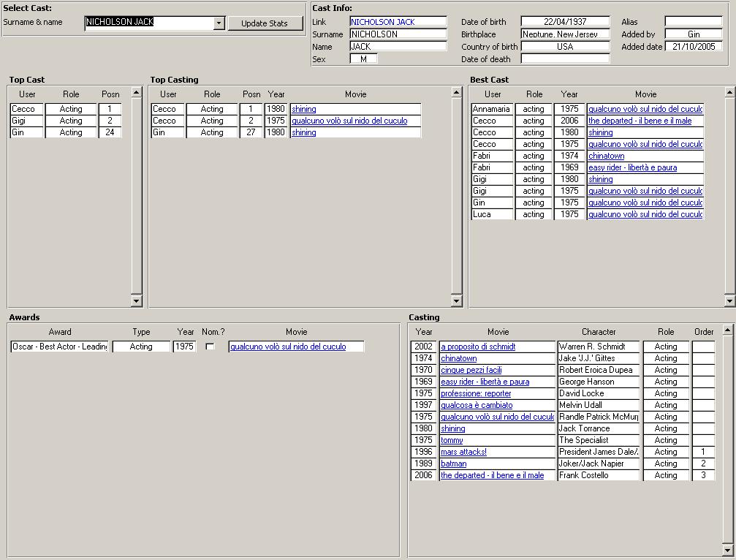Select character David Locke in Casting
Image resolution: width=736 pixels, height=560 pixels.
[x=599, y=393]
